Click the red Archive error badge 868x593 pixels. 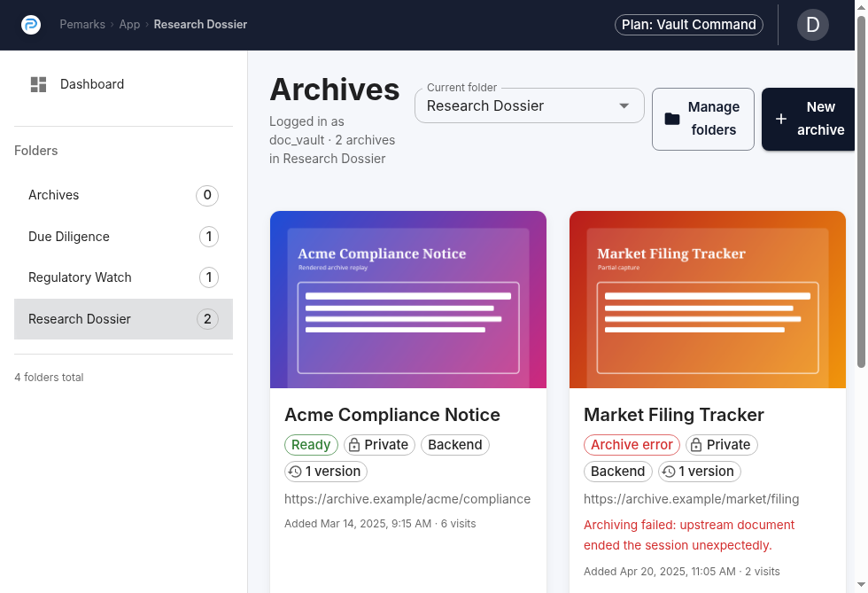click(x=632, y=445)
